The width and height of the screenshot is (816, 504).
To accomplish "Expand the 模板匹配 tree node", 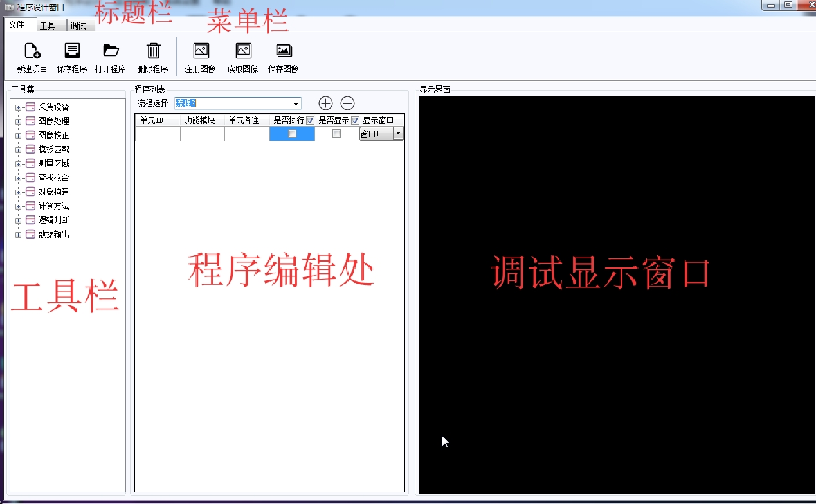I will point(18,150).
